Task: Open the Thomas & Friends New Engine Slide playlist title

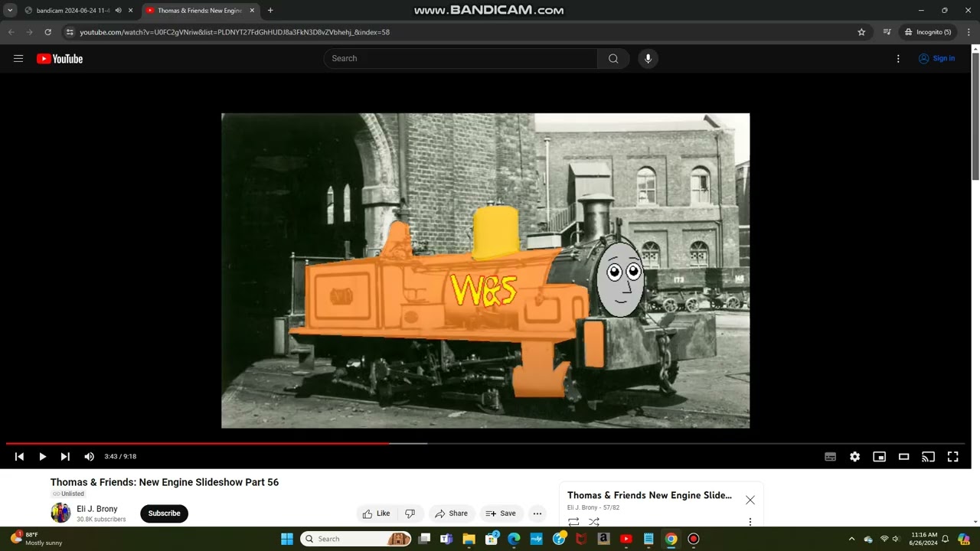Action: coord(649,495)
